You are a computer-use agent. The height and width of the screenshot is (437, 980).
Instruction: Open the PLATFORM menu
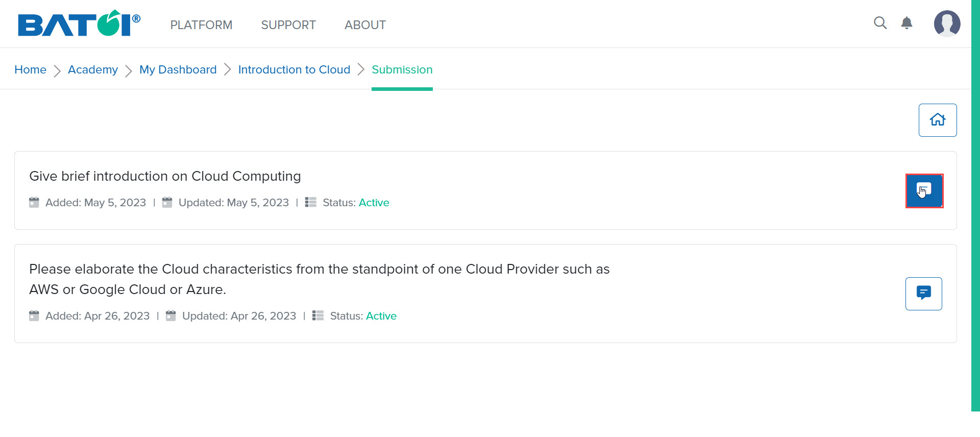click(201, 25)
